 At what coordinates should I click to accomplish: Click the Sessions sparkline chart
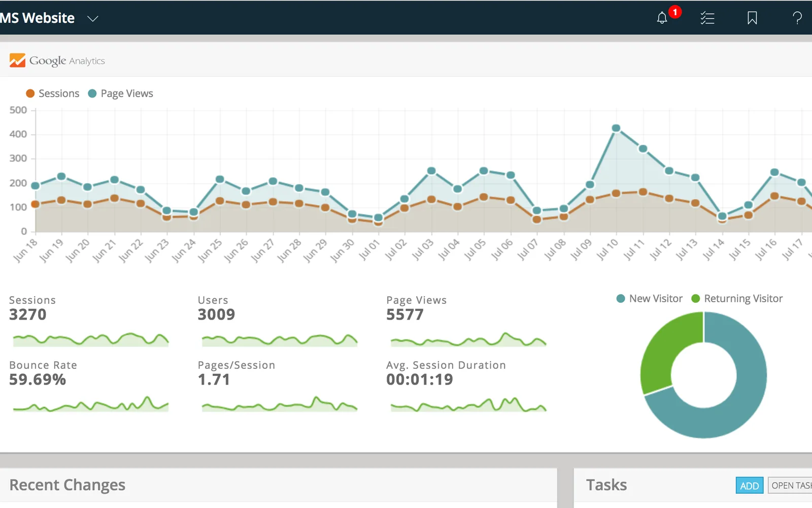pos(91,339)
